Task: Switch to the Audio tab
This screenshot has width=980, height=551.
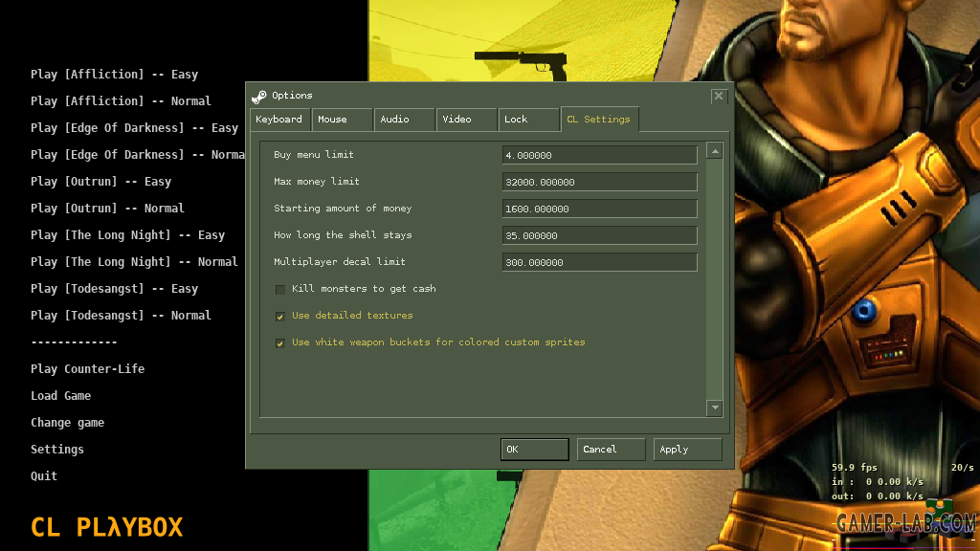Action: click(x=405, y=120)
